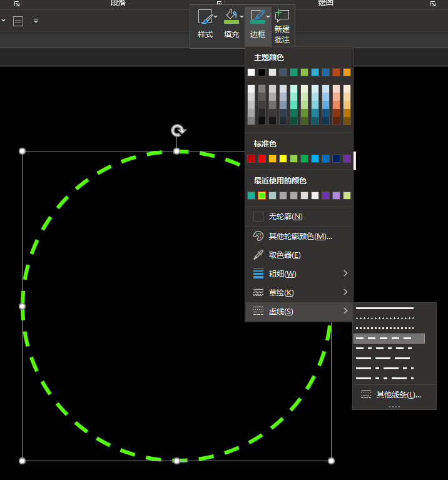Open the 段落 paragraph dialog launcher
Screen dimensions: 448x480
pos(219,4)
